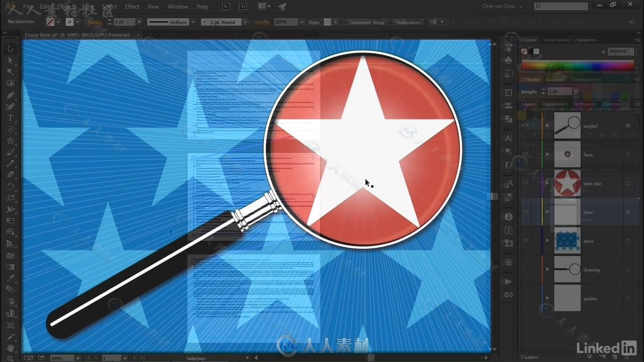Open the Character panel icon

tap(508, 139)
